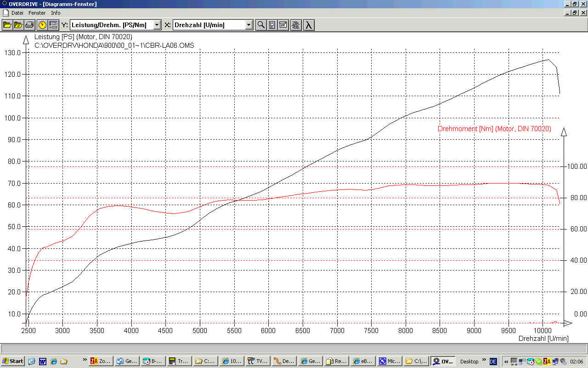Click the green shield tray icon

(538, 362)
